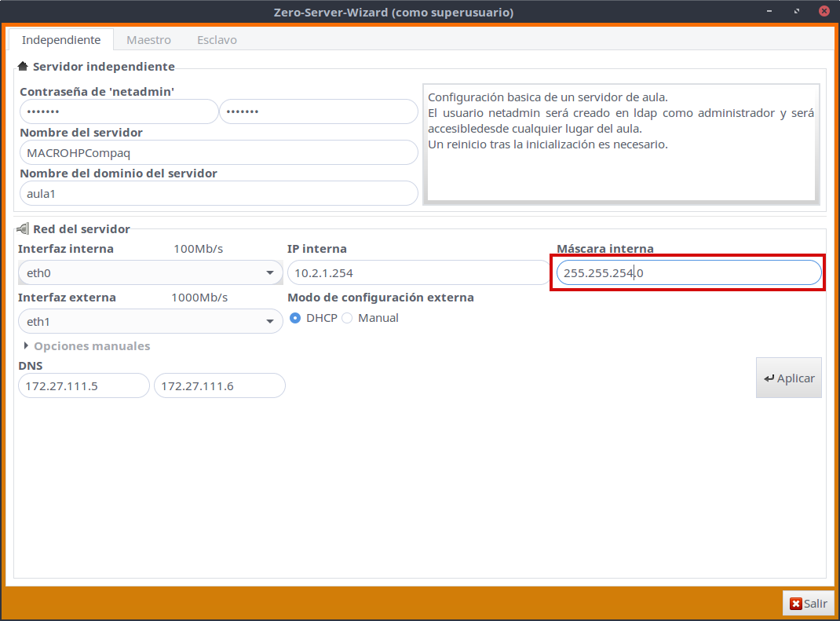Open the Interfaz interna eth0 dropdown

(x=150, y=273)
